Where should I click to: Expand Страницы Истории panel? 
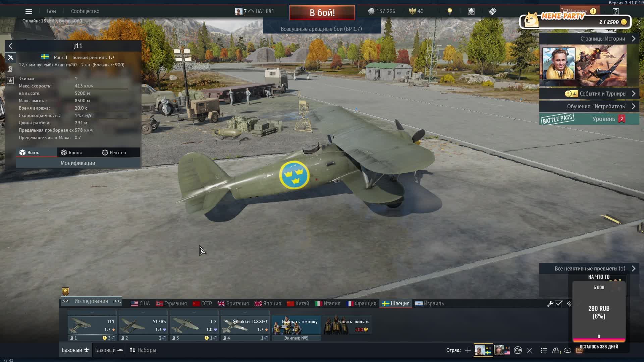(x=589, y=39)
